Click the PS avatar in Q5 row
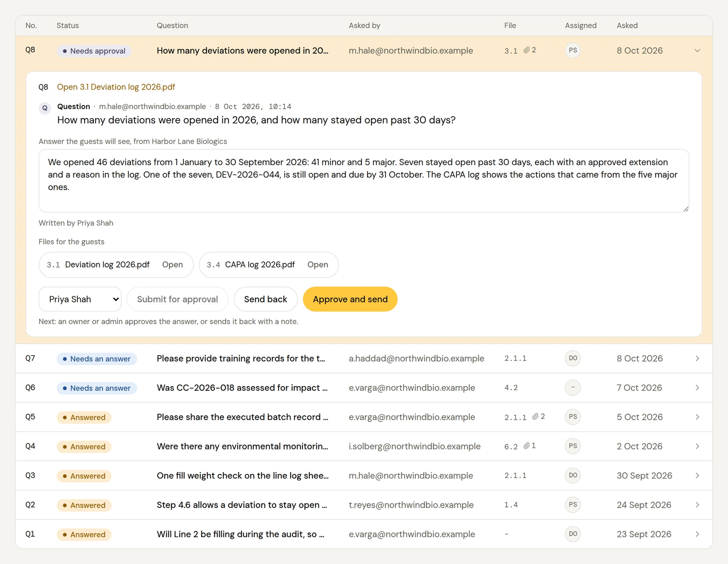728x564 pixels. pos(573,417)
